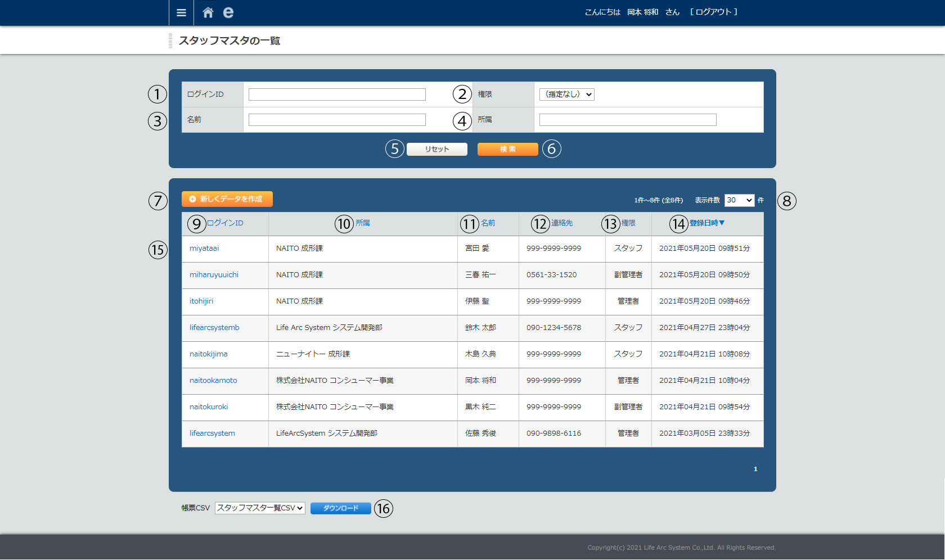The width and height of the screenshot is (945, 560).
Task: Open the naitookamoto login ID link
Action: [x=213, y=381]
